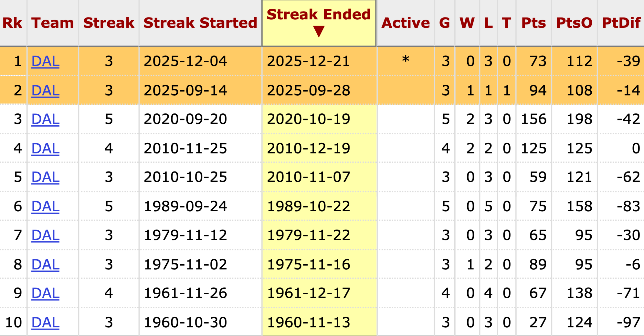The height and width of the screenshot is (336, 644).
Task: Click the Pts column header
Action: pos(533,23)
